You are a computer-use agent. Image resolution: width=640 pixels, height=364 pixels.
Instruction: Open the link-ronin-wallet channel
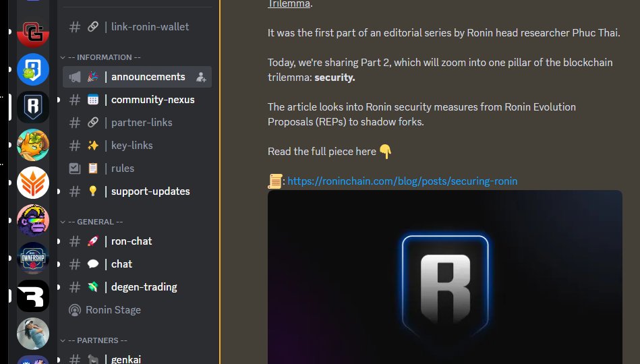pos(137,27)
